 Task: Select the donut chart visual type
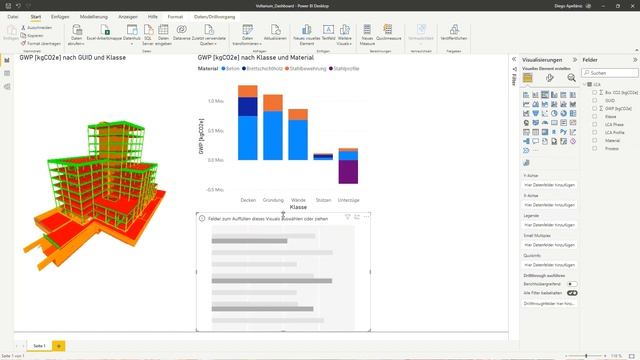564,113
